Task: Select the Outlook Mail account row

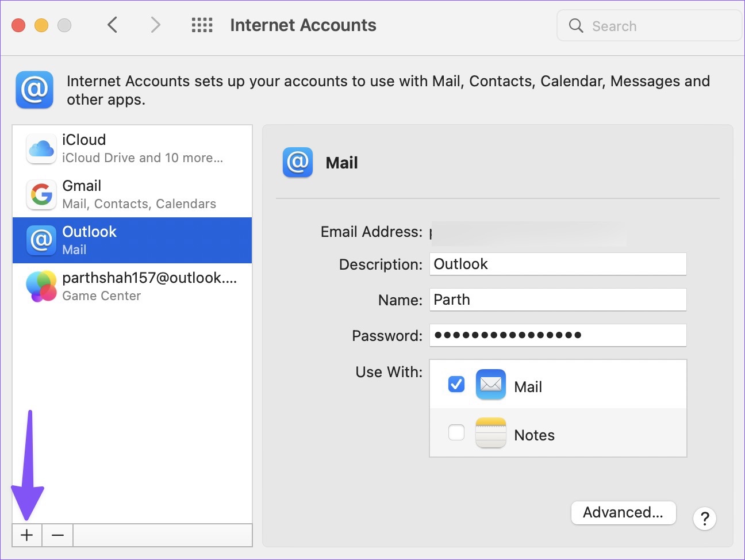Action: [132, 240]
